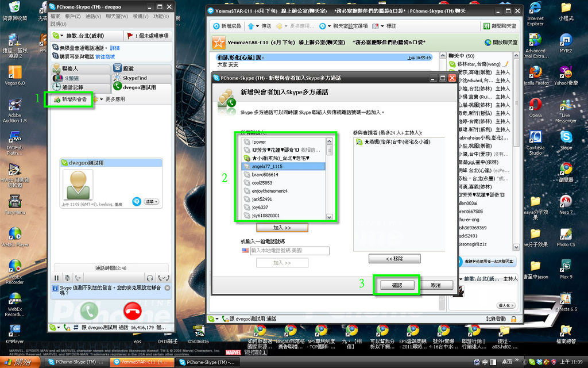Click the dvegoo測試用 contact avatar

78,185
